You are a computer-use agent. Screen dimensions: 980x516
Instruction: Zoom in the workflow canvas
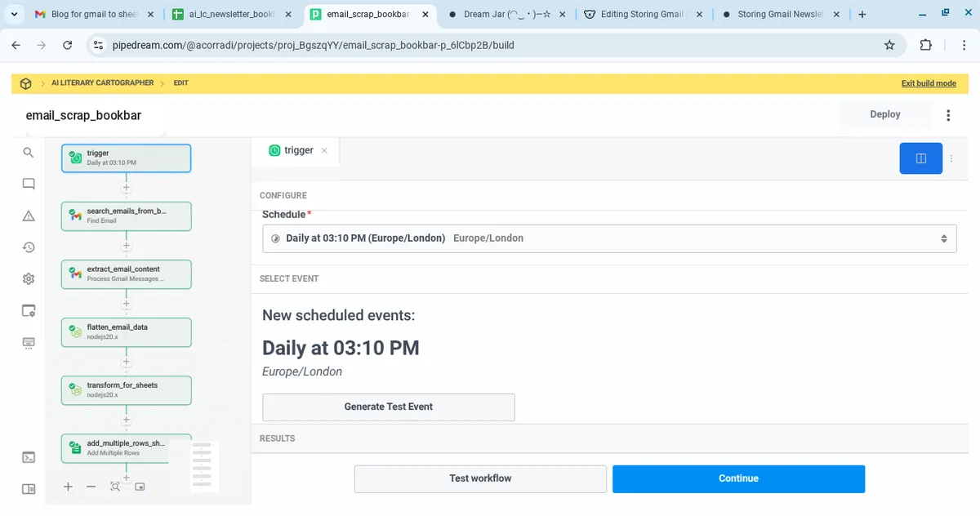point(68,487)
